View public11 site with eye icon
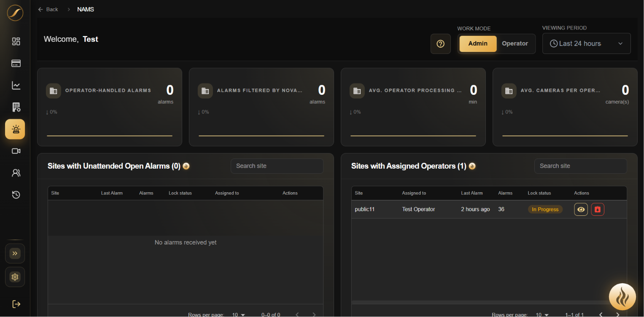 [x=581, y=210]
